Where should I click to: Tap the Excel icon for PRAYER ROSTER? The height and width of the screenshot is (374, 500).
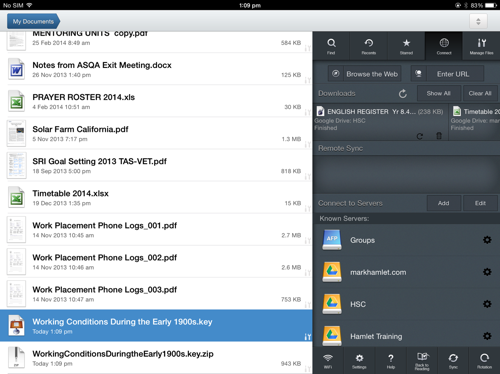[16, 102]
